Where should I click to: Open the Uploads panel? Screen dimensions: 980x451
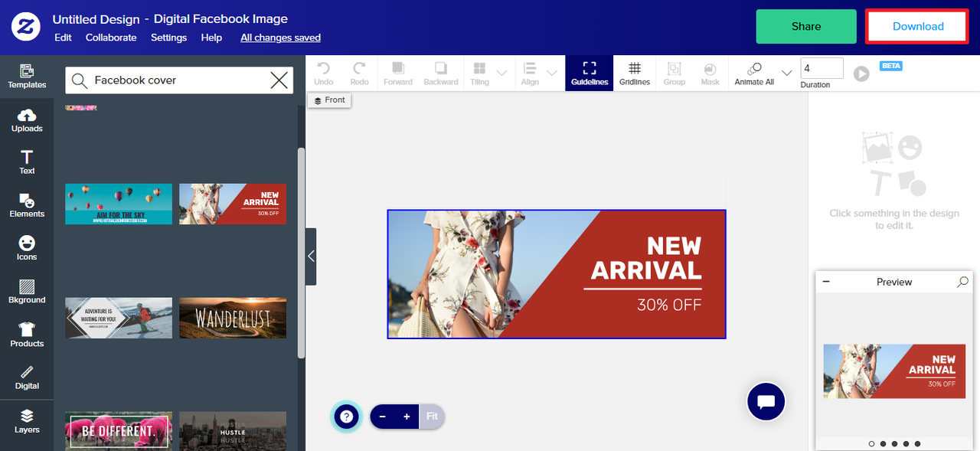pos(27,120)
